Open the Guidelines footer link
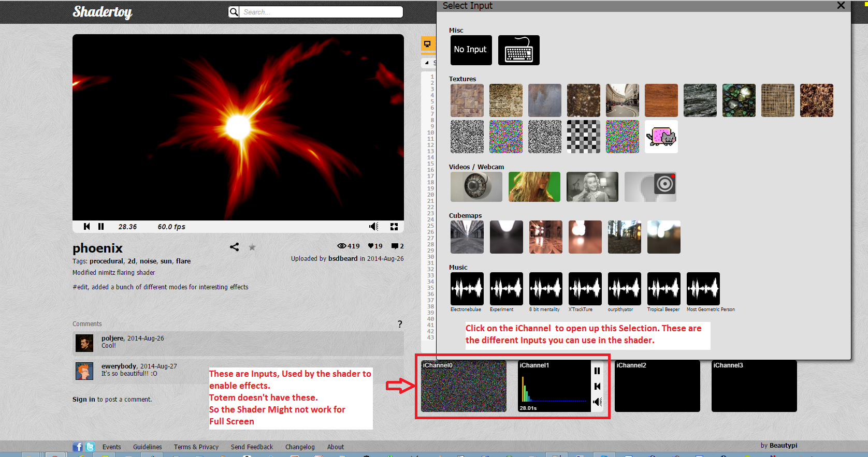The image size is (868, 457). [x=147, y=447]
